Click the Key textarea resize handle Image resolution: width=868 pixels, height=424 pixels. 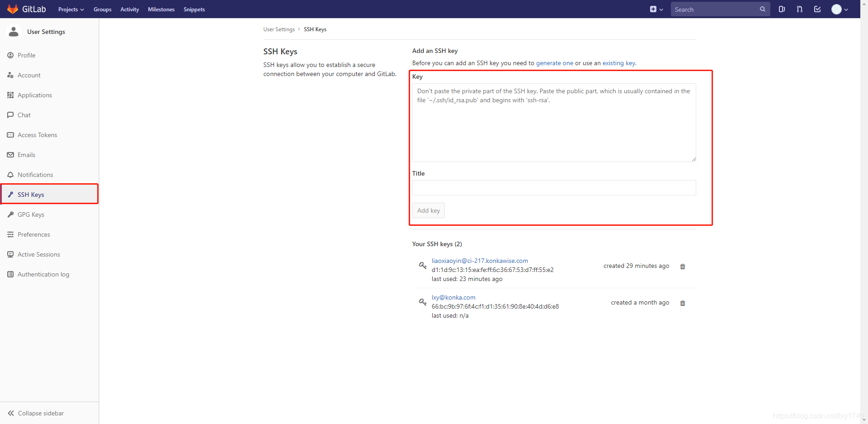pyautogui.click(x=693, y=159)
